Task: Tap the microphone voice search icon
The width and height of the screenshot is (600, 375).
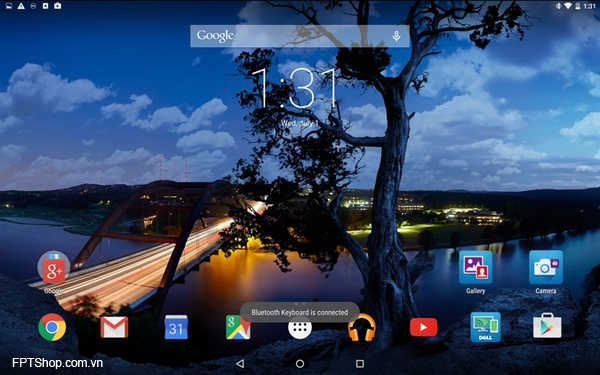Action: coord(396,36)
